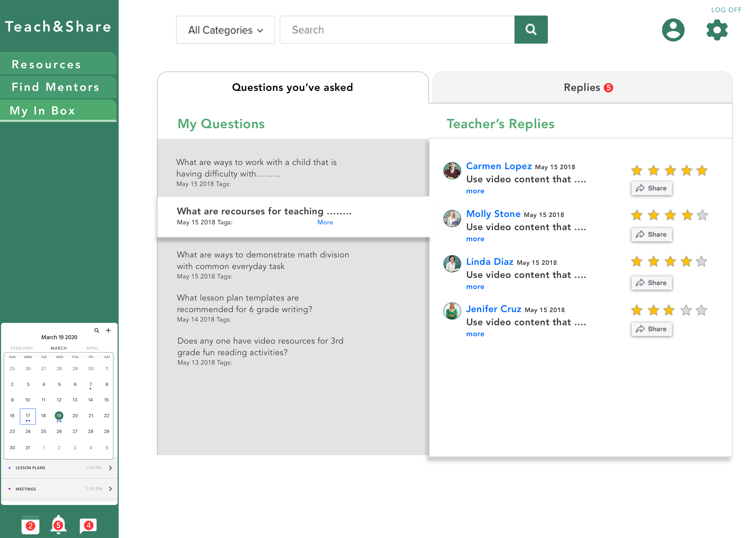Open Find Mentors in the sidebar
This screenshot has width=756, height=538.
point(56,87)
